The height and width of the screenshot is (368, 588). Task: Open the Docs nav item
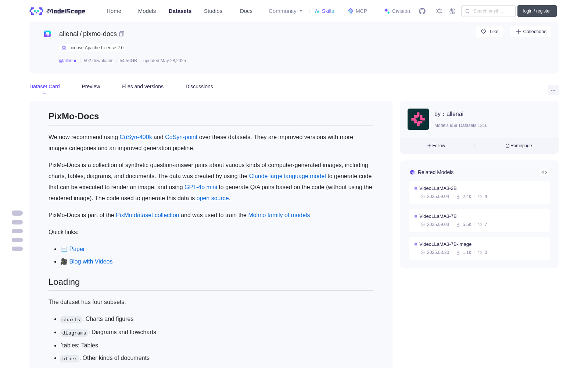[x=246, y=11]
